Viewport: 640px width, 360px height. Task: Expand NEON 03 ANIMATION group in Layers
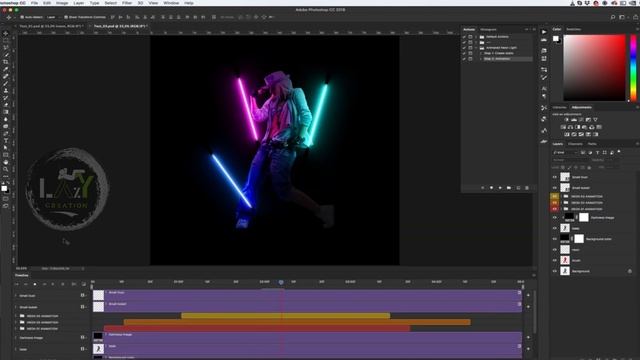click(561, 196)
